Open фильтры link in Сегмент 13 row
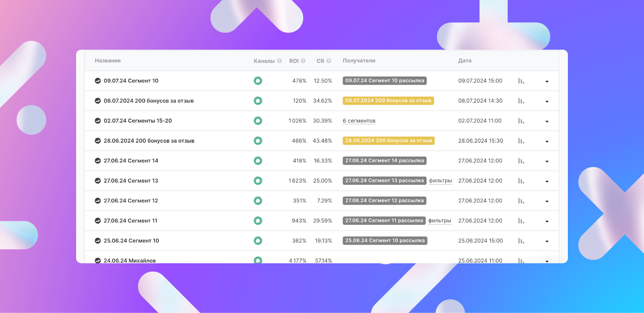 440,181
